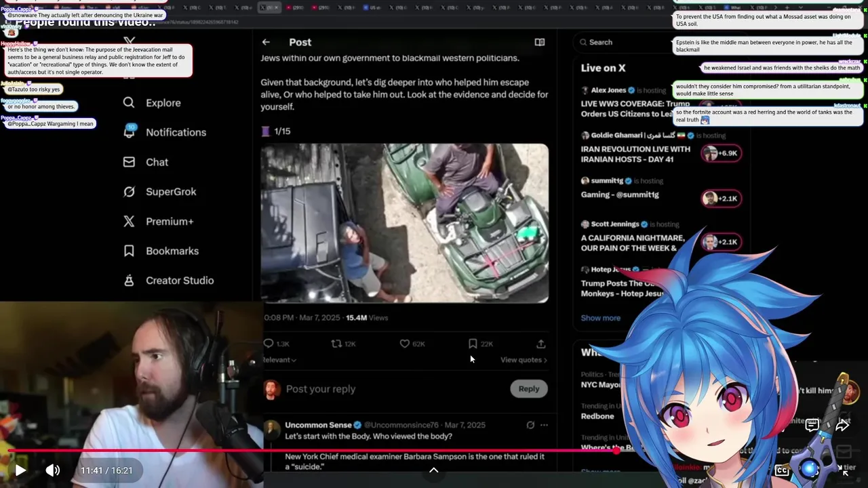Click Show more under Live on X
Image resolution: width=868 pixels, height=488 pixels.
coord(600,318)
